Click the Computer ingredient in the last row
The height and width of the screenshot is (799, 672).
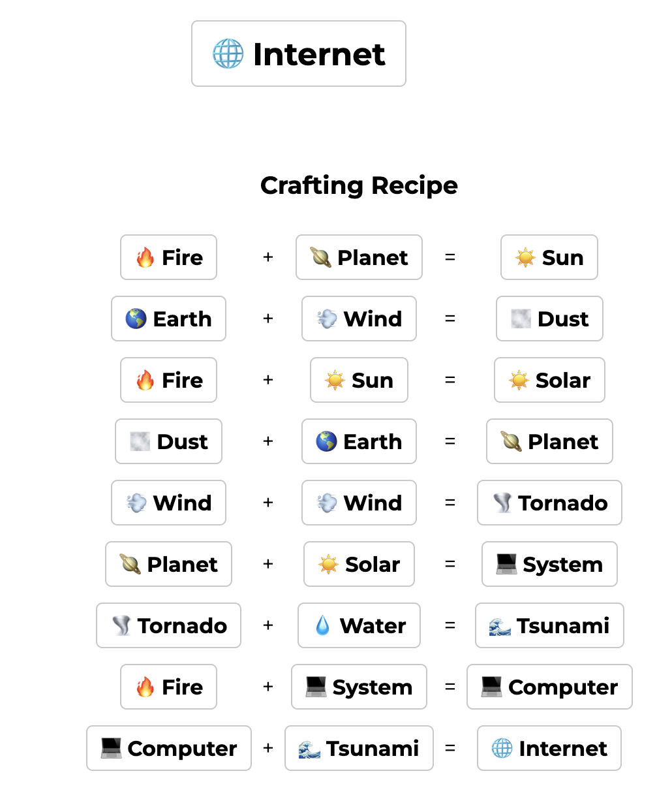tap(169, 748)
